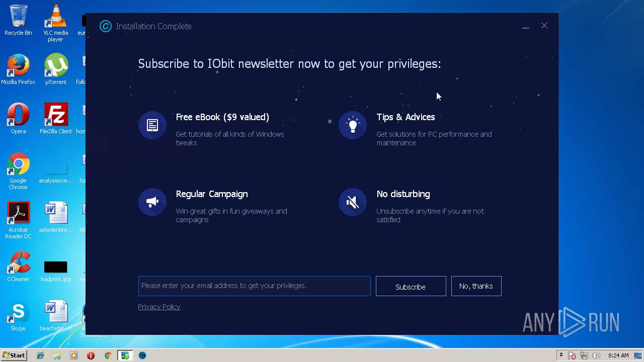Click the 8:24 AM taskbar clock
Image resolution: width=644 pixels, height=362 pixels.
pyautogui.click(x=618, y=355)
